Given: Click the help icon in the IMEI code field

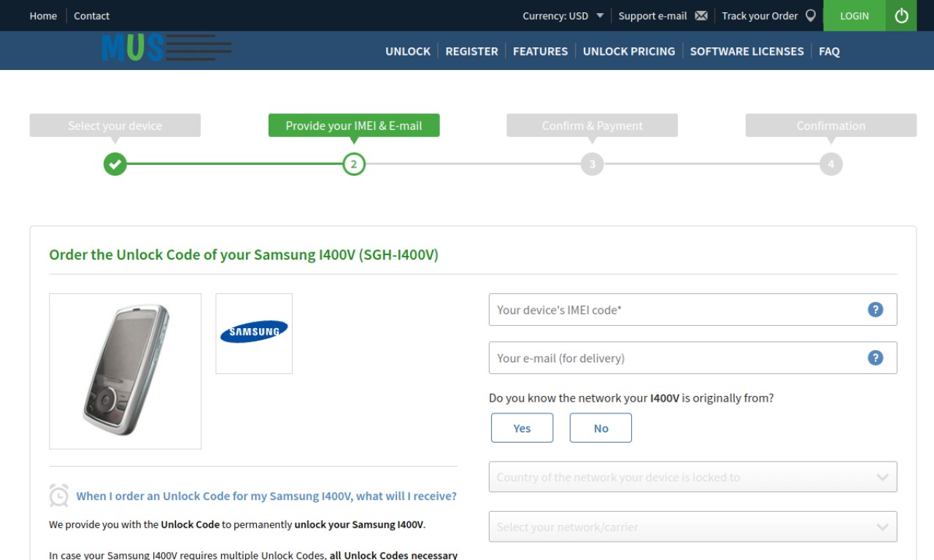Looking at the screenshot, I should (x=876, y=309).
